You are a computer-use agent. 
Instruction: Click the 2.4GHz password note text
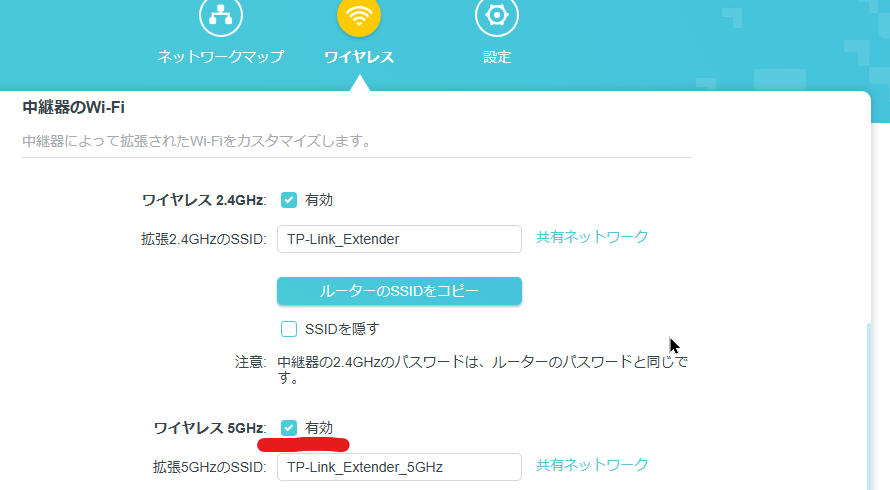(482, 369)
